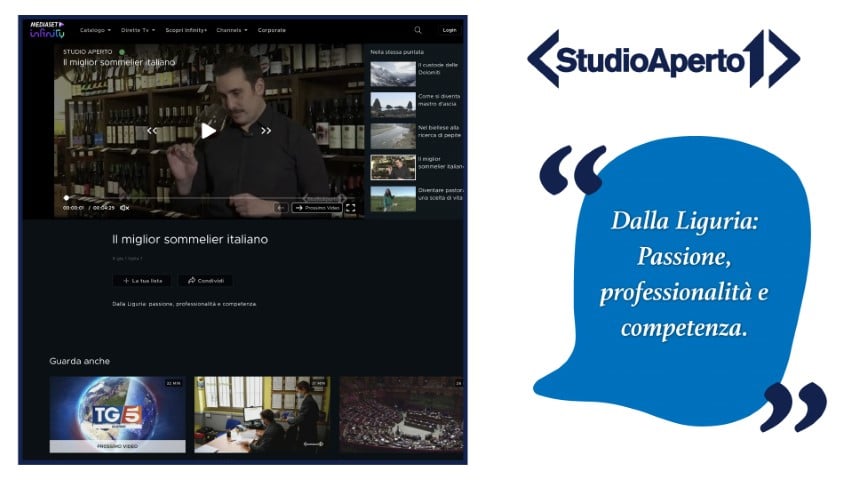
Task: Unmute the video via speaker icon
Action: (125, 208)
